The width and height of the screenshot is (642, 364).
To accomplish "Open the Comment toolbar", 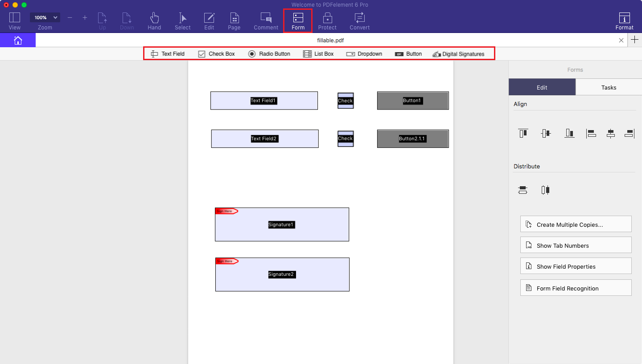I will pos(266,20).
